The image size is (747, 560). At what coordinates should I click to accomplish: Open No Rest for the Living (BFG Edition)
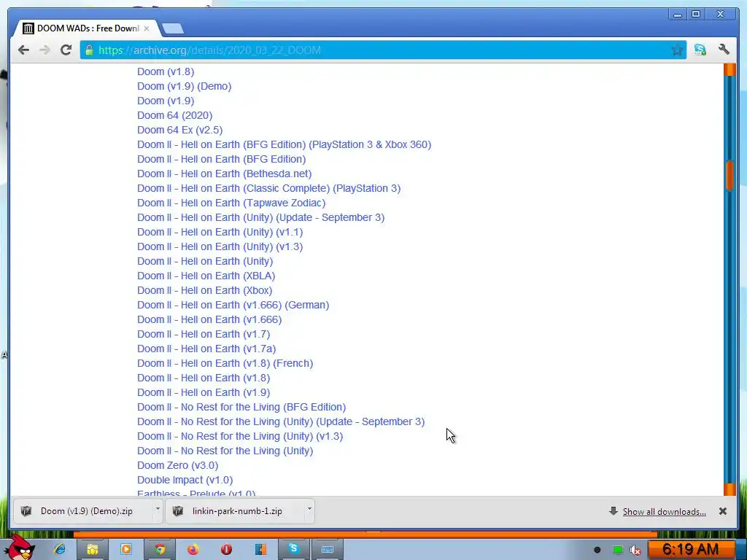241,407
